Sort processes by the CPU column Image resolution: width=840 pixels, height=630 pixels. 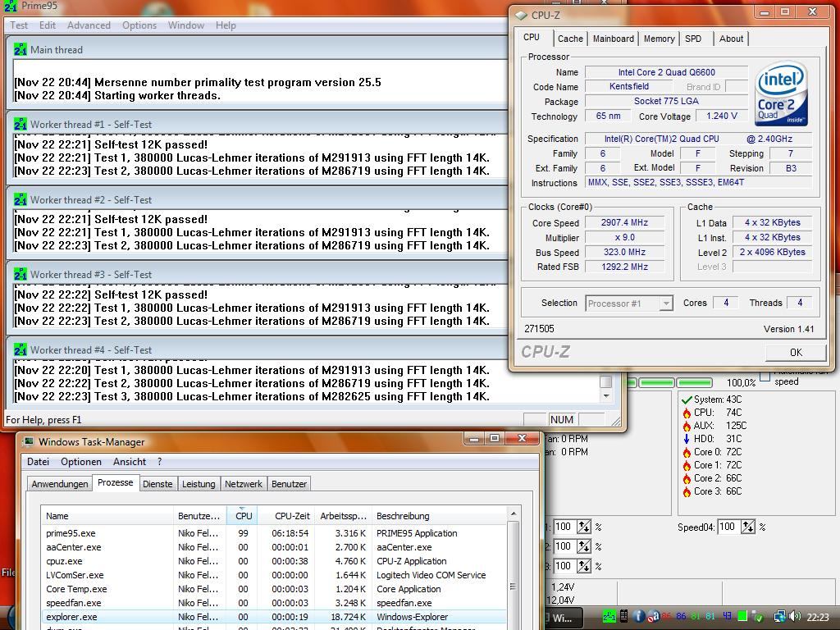(244, 516)
